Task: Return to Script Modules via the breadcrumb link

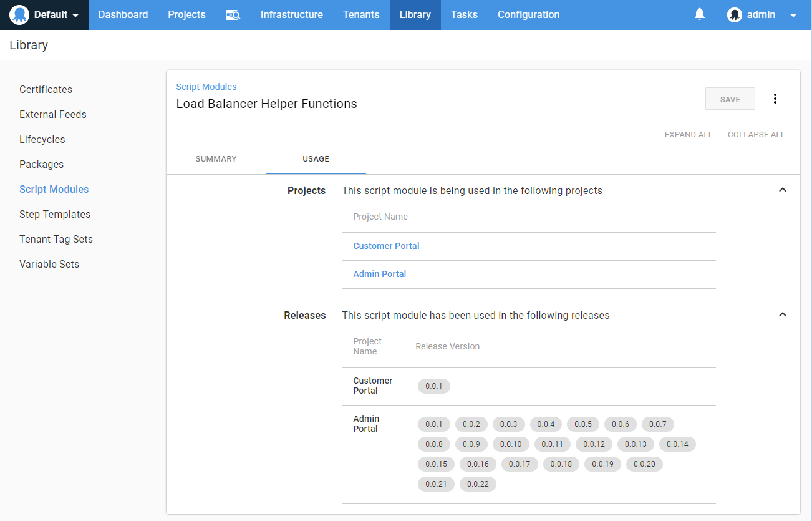Action: pyautogui.click(x=206, y=87)
